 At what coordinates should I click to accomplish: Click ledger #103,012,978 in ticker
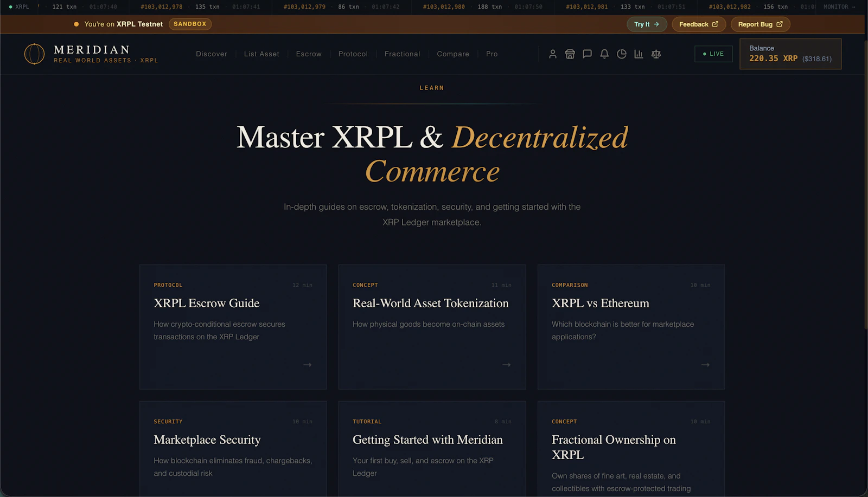(162, 7)
